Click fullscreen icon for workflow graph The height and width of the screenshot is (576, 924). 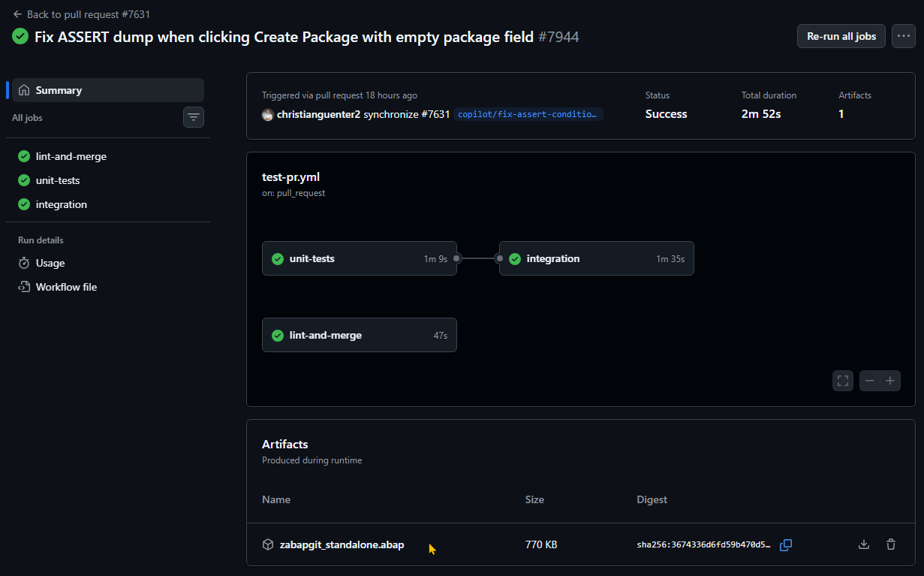point(843,381)
